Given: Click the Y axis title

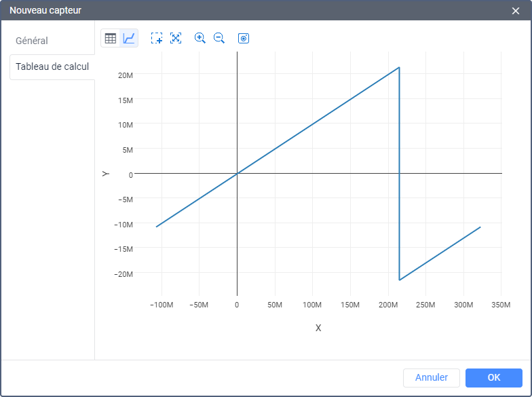Looking at the screenshot, I should (106, 174).
